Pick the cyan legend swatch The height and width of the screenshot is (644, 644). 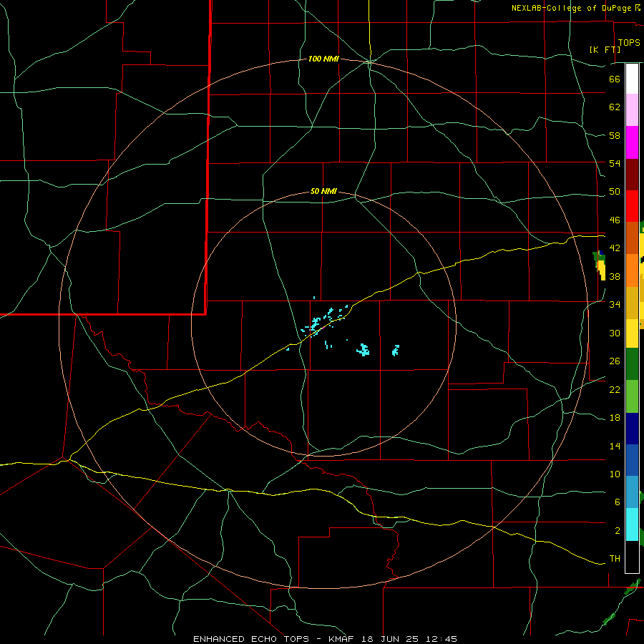click(x=632, y=525)
